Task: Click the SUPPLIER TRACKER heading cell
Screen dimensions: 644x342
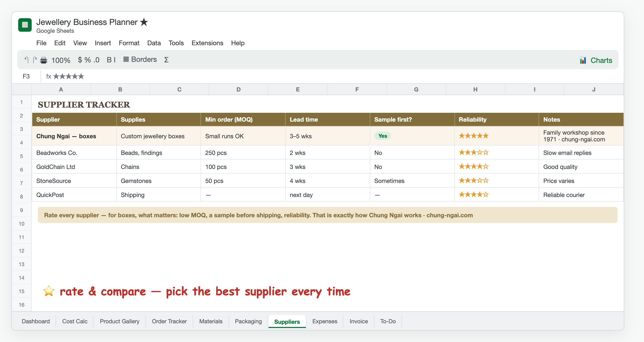Action: point(84,105)
